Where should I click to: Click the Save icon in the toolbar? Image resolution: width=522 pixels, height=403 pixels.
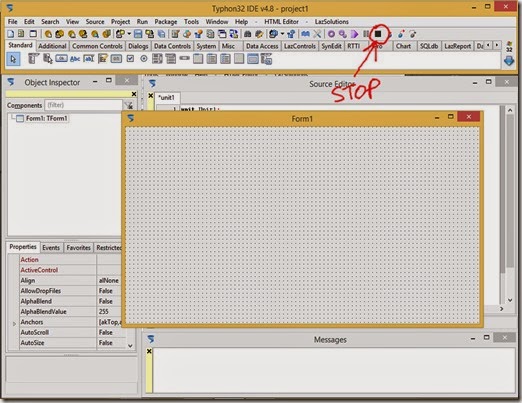pos(138,34)
